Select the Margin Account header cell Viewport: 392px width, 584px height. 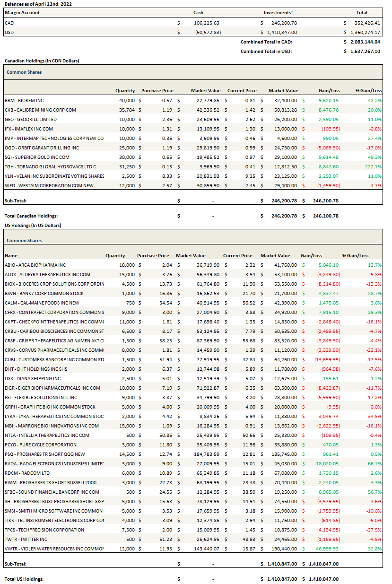click(x=22, y=13)
